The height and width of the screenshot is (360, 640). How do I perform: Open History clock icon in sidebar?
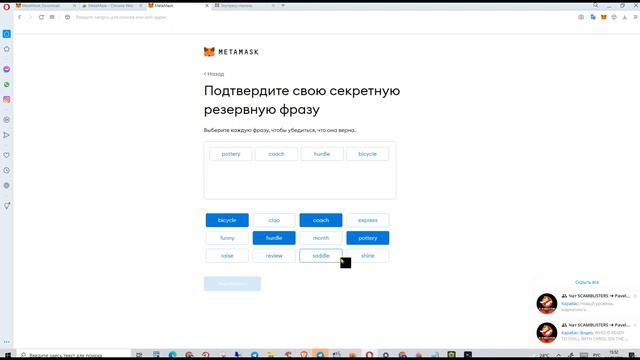7,170
